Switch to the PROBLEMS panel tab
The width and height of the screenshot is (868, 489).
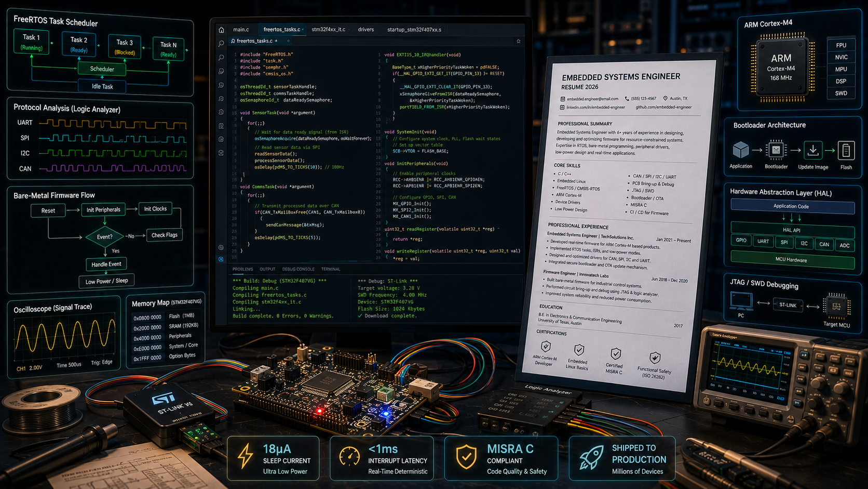point(242,269)
